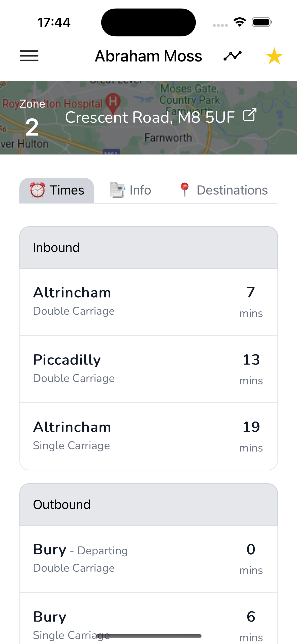Switch to the Info tab

pos(140,190)
